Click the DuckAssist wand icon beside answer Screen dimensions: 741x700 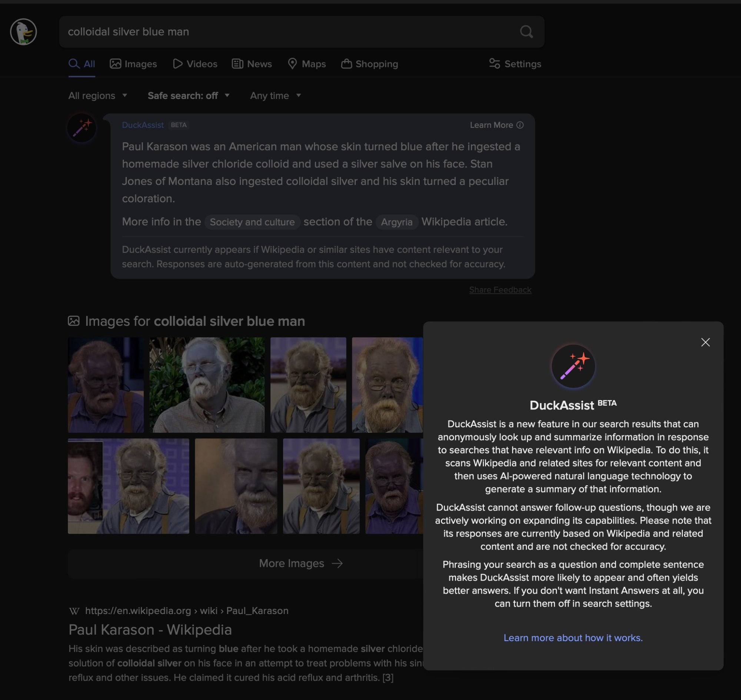point(82,128)
